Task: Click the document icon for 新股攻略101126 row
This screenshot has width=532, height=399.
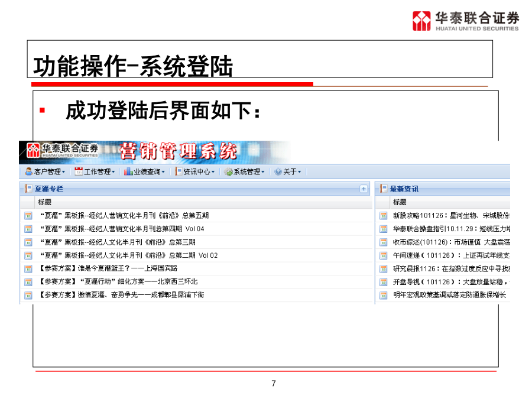Action: [384, 215]
